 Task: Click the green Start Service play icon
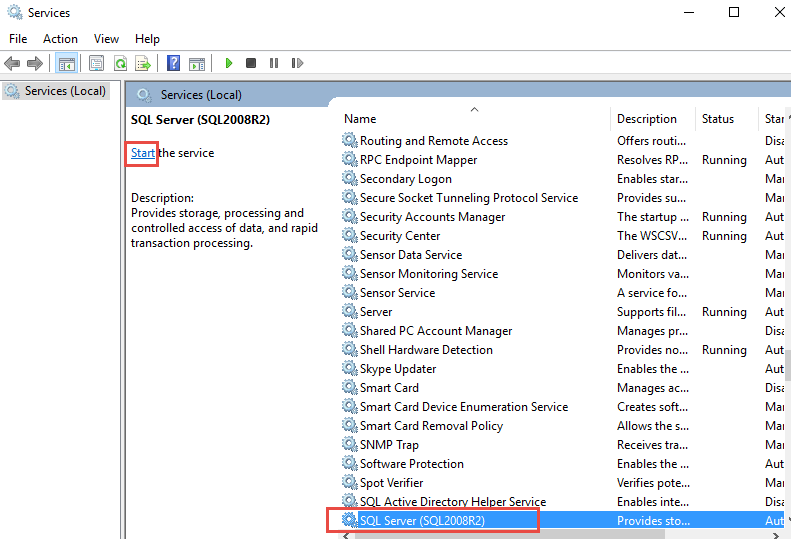[229, 63]
